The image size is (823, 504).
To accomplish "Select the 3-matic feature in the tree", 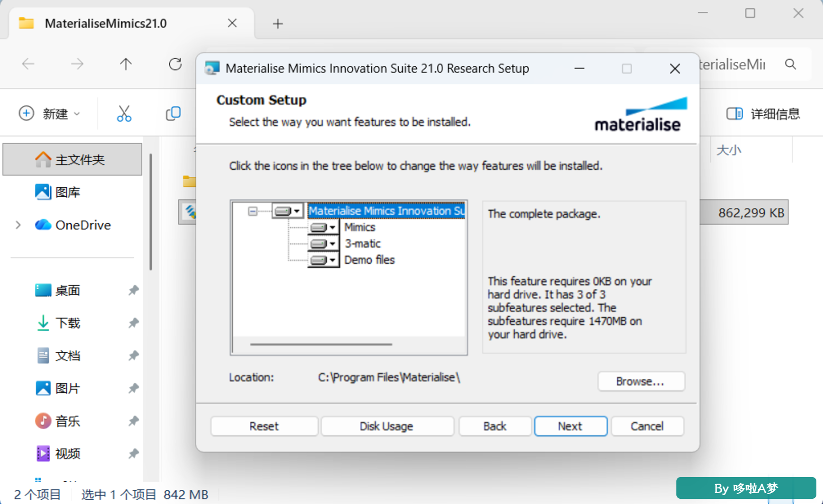I will click(x=363, y=243).
